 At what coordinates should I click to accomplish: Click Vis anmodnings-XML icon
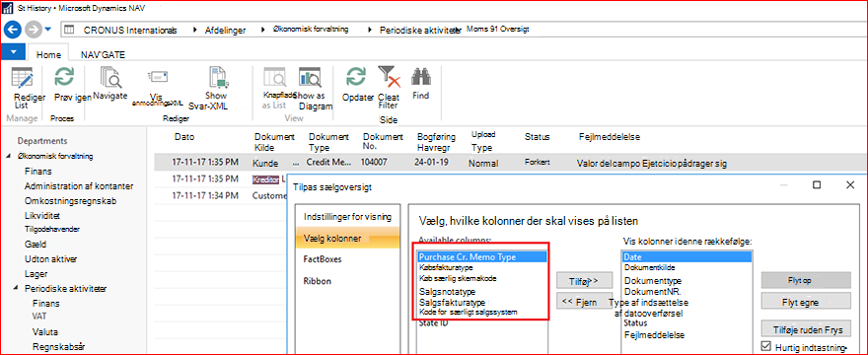157,78
